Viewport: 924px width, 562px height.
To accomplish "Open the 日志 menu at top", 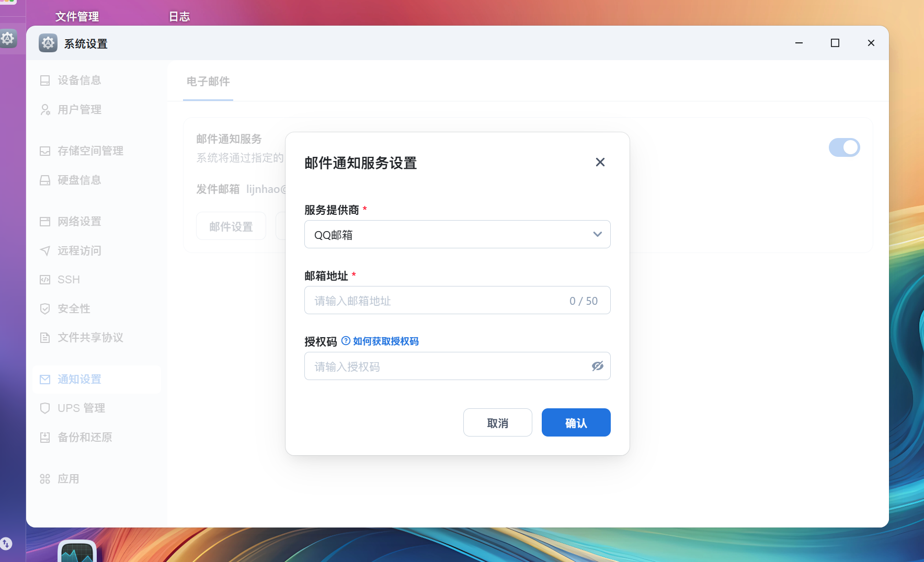I will pos(179,16).
